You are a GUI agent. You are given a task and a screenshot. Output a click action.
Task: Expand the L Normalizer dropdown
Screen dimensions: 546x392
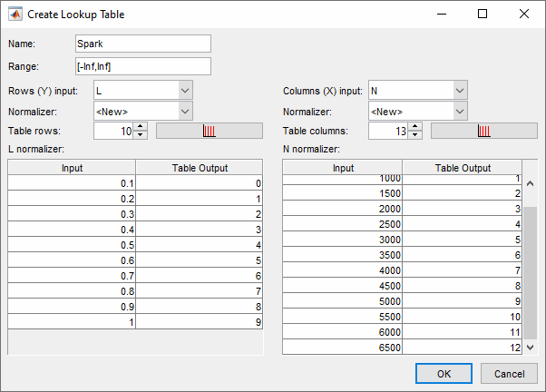pos(185,112)
